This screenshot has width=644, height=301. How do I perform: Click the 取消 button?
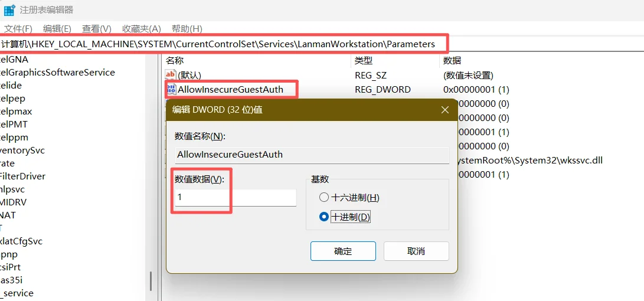pos(416,251)
